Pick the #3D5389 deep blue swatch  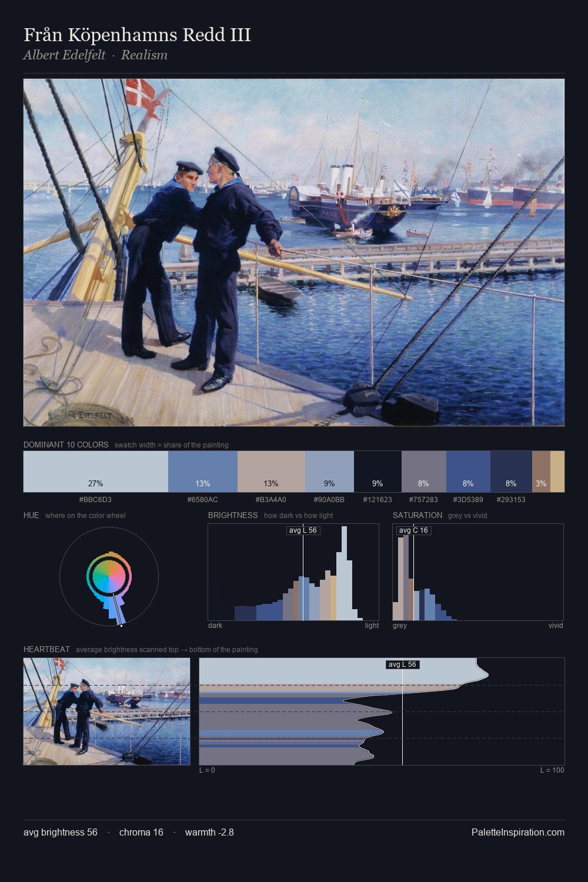(x=468, y=472)
